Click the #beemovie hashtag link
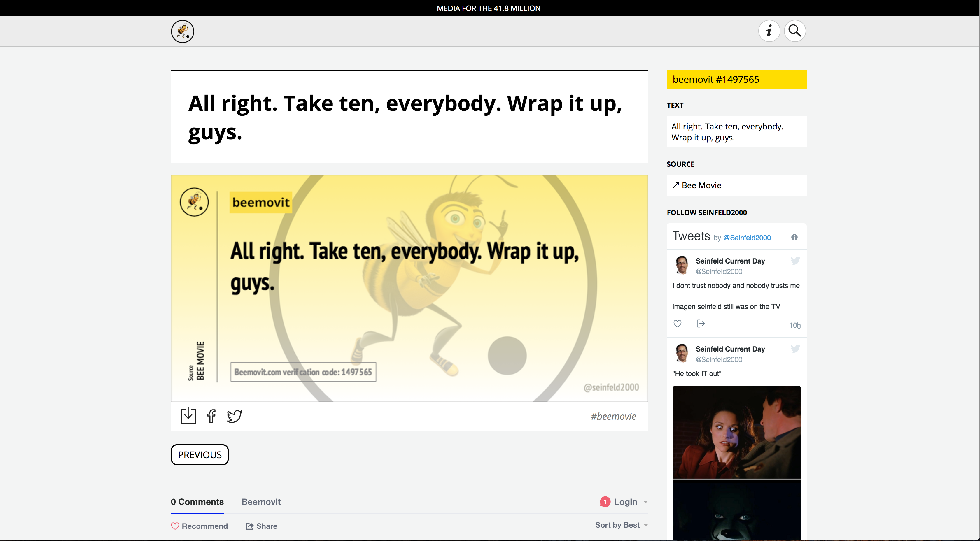980x541 pixels. click(x=613, y=416)
